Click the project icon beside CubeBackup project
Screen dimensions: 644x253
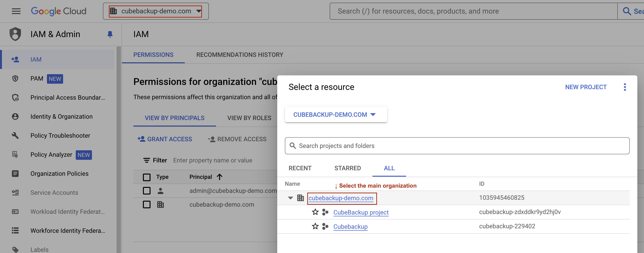point(325,212)
